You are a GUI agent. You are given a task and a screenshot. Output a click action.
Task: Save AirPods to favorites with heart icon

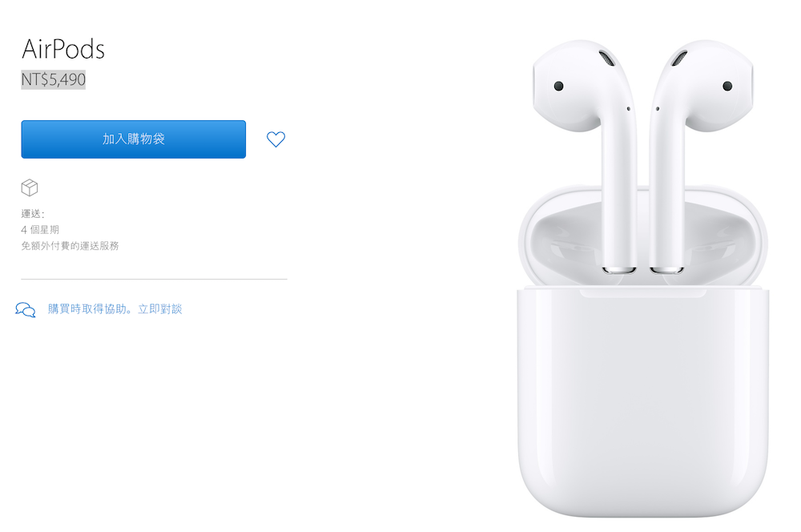[276, 139]
